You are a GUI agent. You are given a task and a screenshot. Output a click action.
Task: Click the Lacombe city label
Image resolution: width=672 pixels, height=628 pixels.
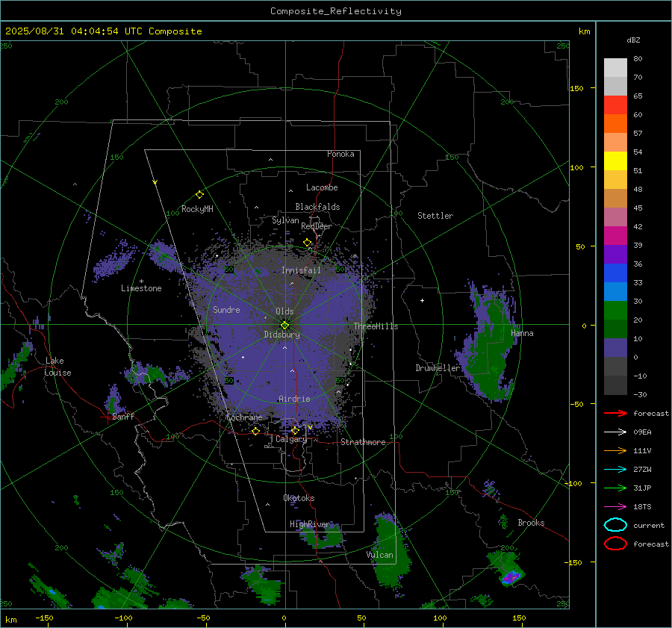322,187
